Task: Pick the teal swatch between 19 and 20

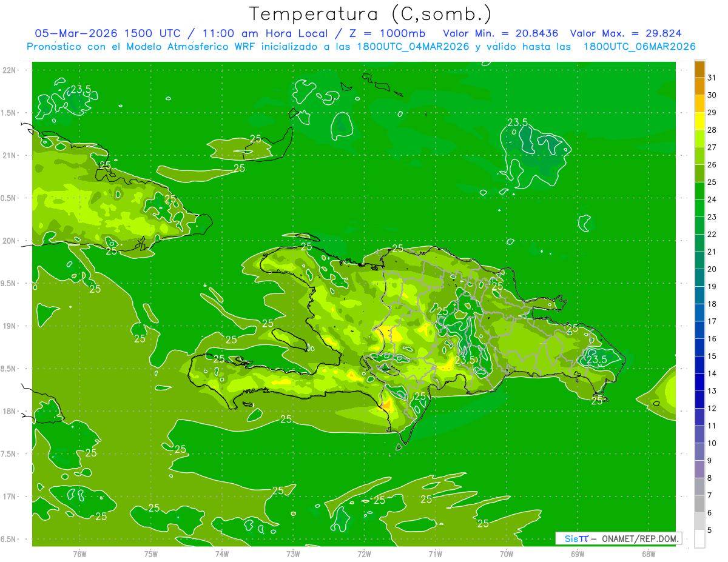Action: click(699, 278)
